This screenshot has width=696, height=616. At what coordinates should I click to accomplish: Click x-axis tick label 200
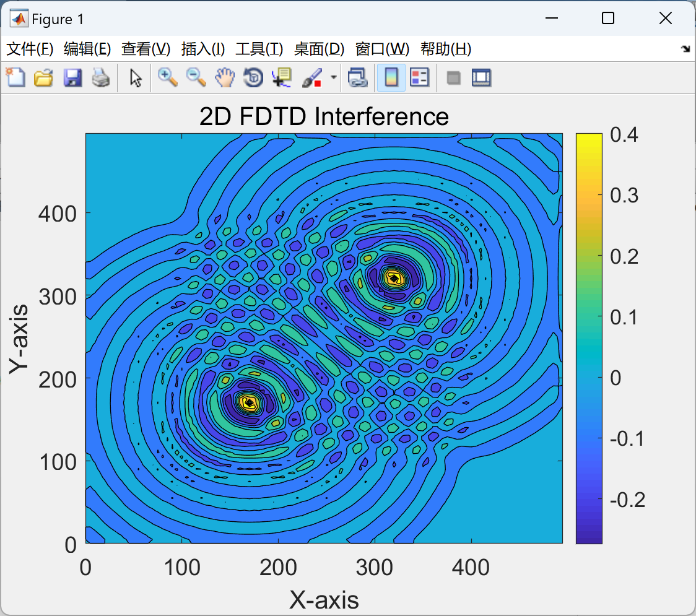(x=278, y=568)
